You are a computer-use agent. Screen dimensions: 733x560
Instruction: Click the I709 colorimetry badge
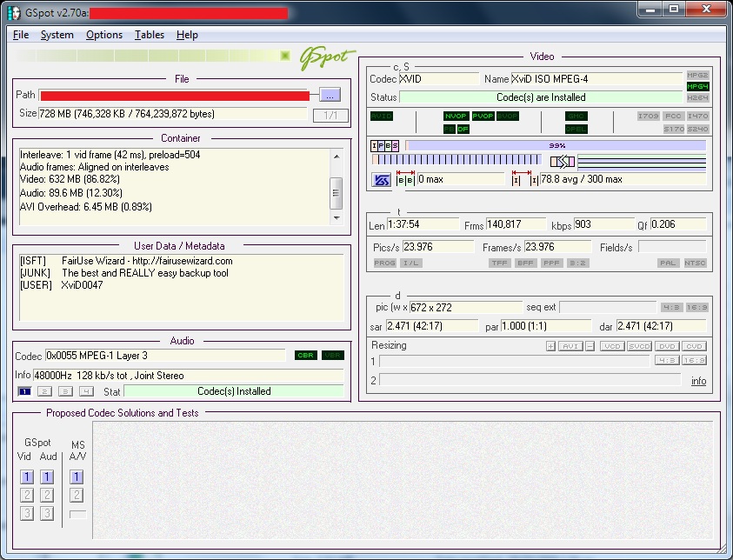649,116
